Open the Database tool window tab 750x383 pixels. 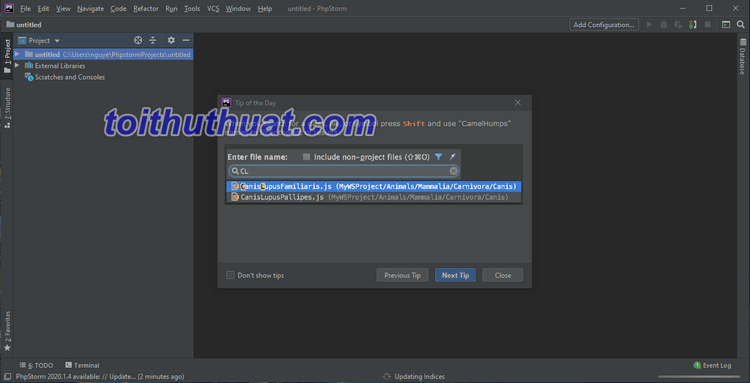pos(742,56)
